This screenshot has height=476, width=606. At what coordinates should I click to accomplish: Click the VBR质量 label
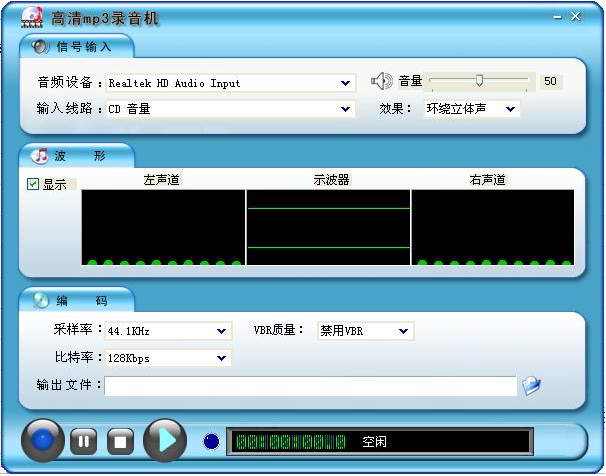pos(278,330)
